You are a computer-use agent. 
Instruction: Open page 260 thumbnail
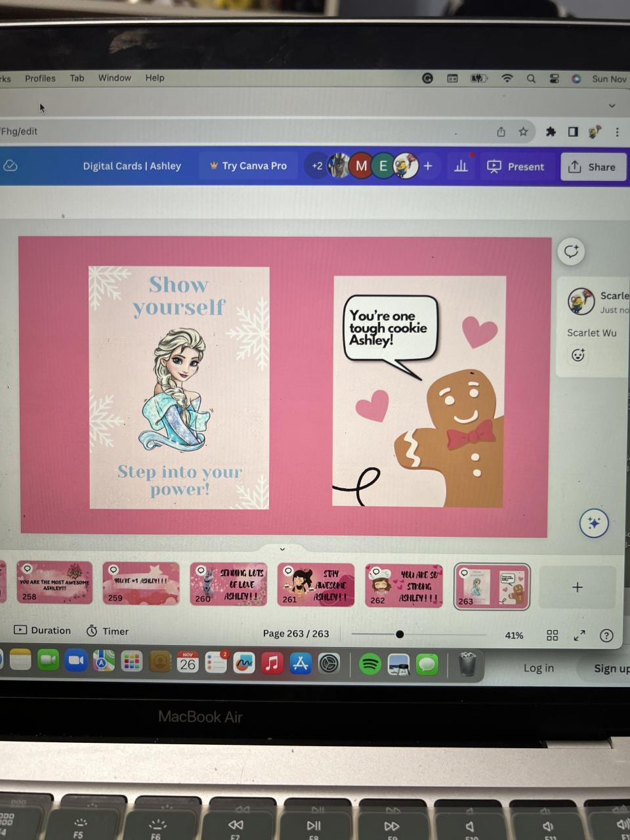[228, 583]
